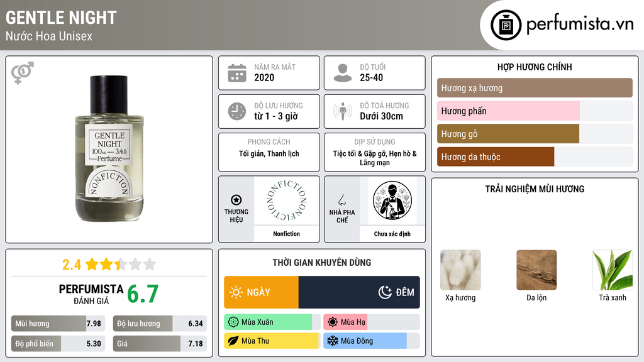Click the blue Mùa Đông season bar
The height and width of the screenshot is (362, 644).
pos(365,341)
